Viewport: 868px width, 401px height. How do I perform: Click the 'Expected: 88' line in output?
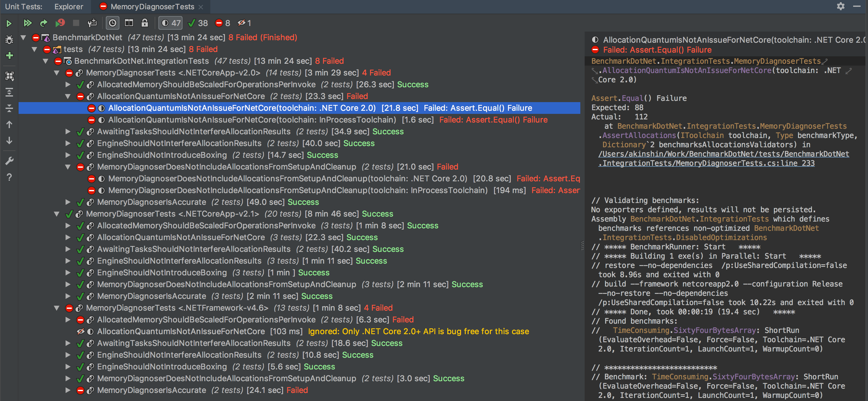point(617,107)
